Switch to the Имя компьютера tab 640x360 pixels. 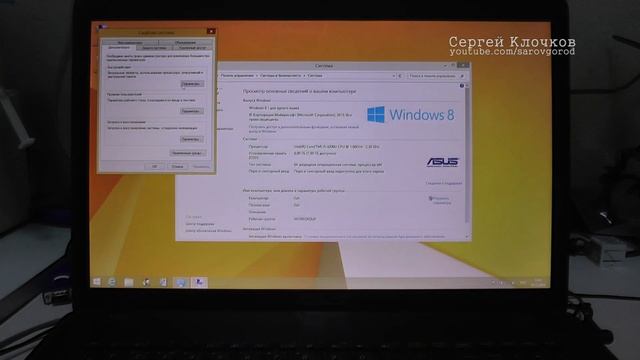pos(130,42)
